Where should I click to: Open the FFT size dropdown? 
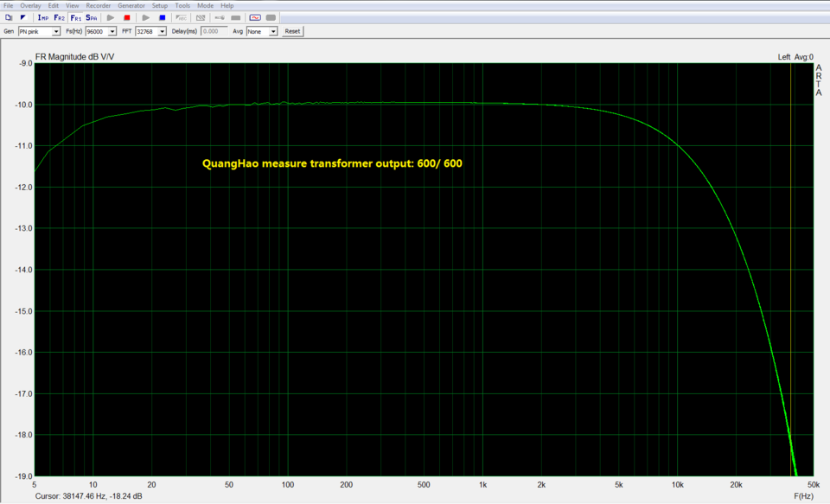[x=150, y=32]
